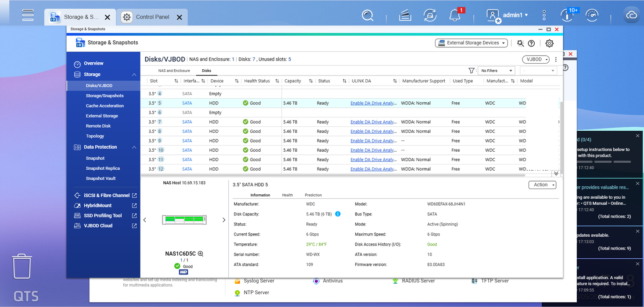The height and width of the screenshot is (307, 644).
Task: Open the Action dropdown for HDD 5
Action: tap(543, 185)
